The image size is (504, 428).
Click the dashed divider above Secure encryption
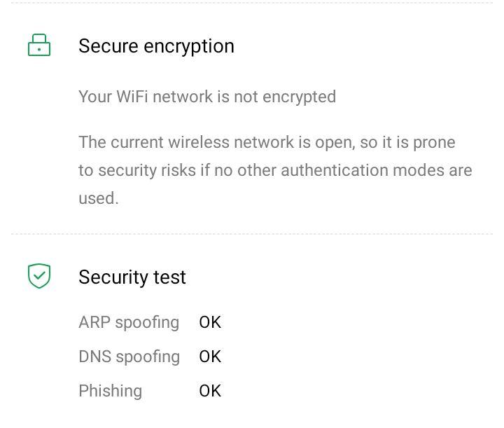click(252, 3)
